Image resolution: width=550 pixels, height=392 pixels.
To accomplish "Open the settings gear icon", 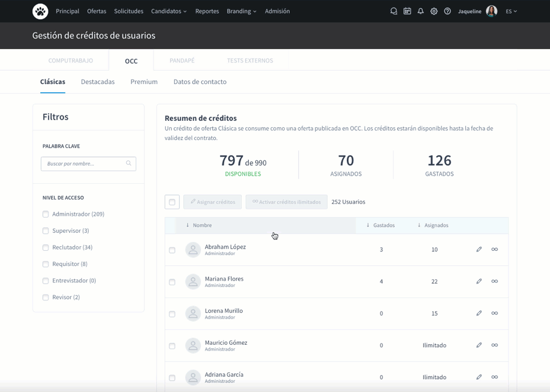I will [x=434, y=11].
